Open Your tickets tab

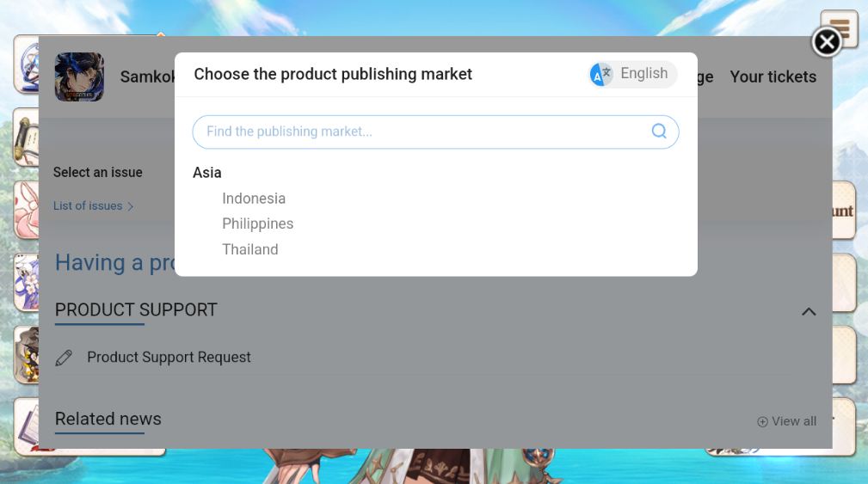(773, 77)
